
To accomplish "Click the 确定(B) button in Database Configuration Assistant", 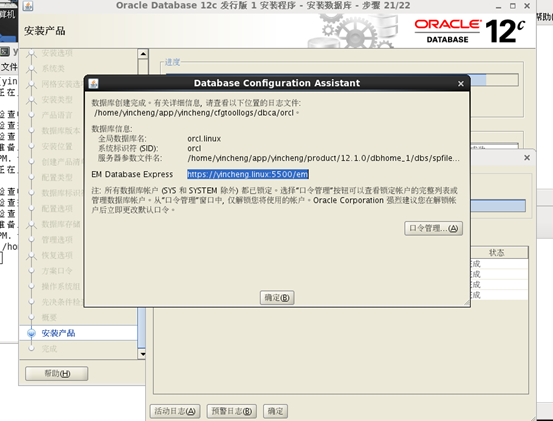I will pyautogui.click(x=277, y=298).
